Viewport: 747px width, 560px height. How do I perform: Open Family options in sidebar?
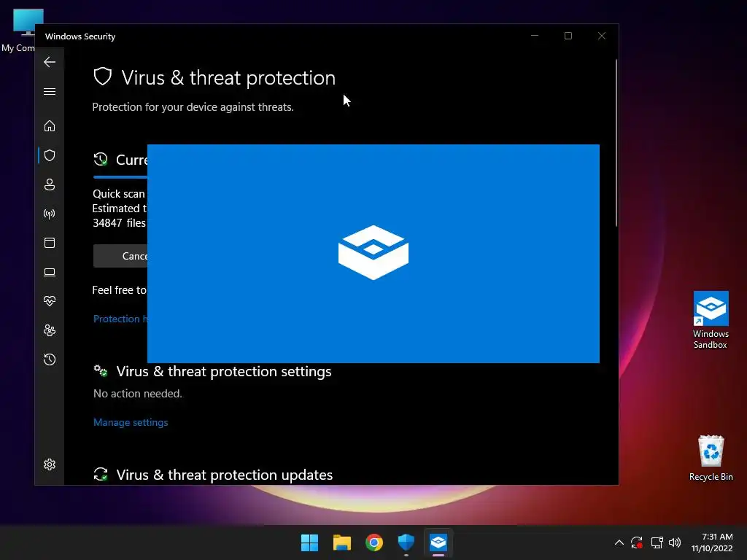[50, 330]
